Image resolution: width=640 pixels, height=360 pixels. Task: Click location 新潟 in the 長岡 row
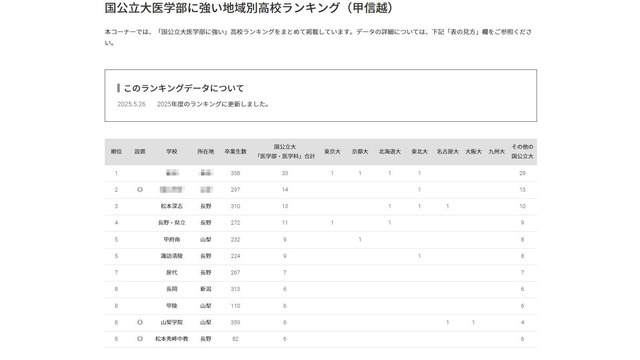(x=206, y=289)
